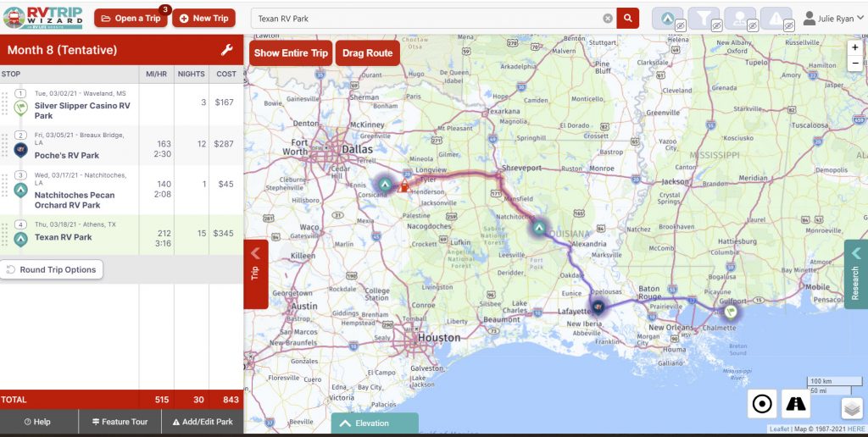Center map on current location
Image resolution: width=868 pixels, height=437 pixels.
[762, 404]
